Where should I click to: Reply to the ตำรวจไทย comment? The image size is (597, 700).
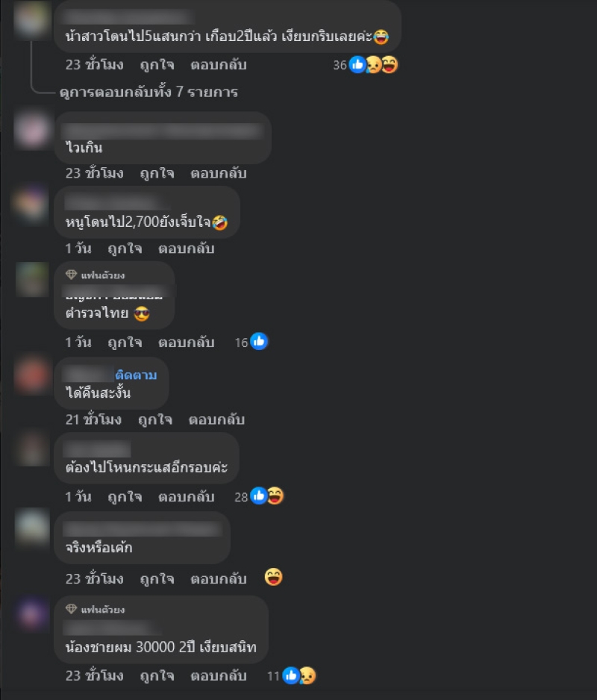pos(187,343)
